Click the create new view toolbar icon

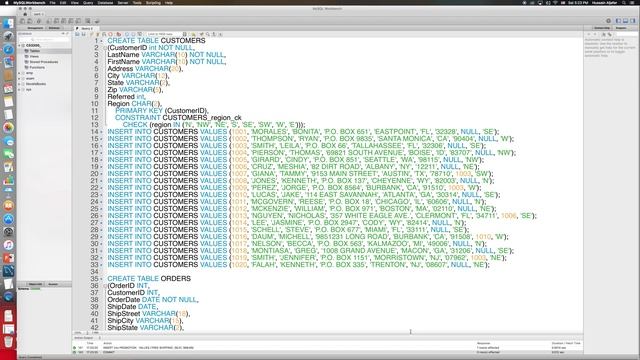pyautogui.click(x=63, y=21)
